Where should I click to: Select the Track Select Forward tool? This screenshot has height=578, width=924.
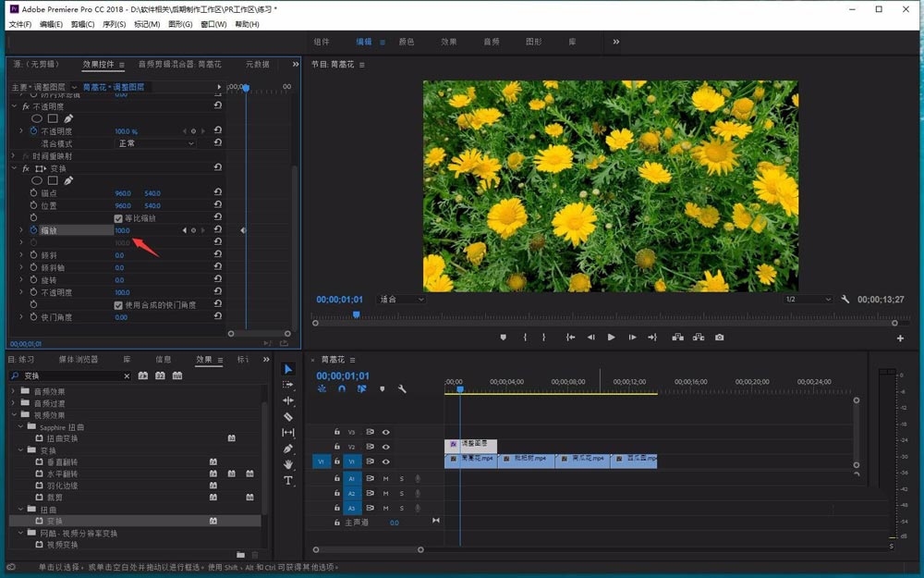point(288,385)
